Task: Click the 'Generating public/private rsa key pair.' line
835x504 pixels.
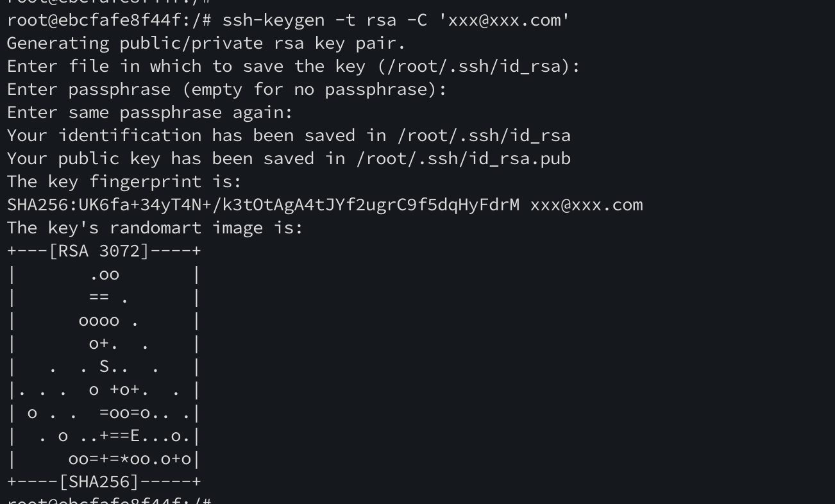Action: [x=206, y=43]
